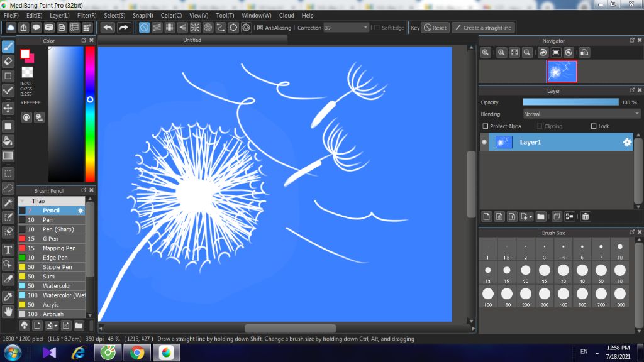Screen dimensions: 644x362
Task: Open Select menu
Action: pos(114,15)
